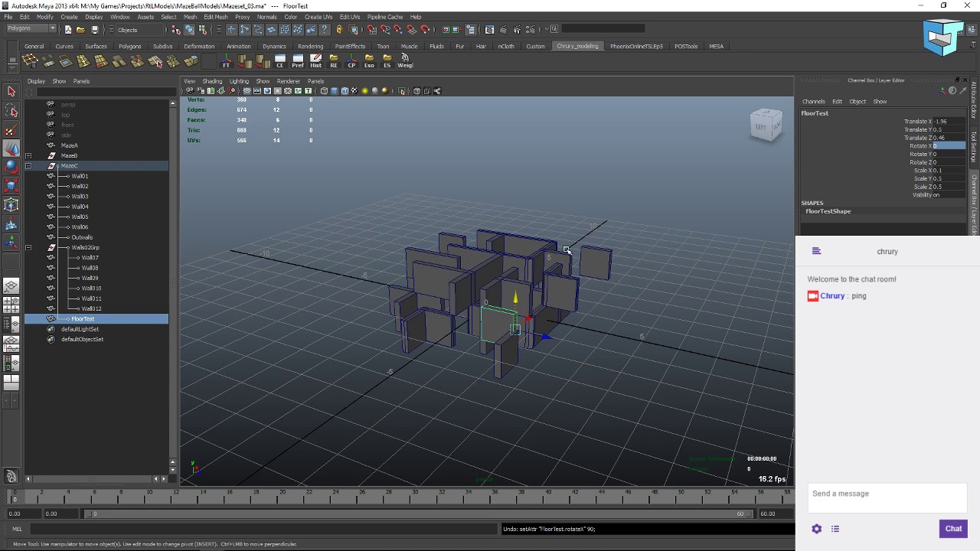
Task: Open the Polygons menu set dropdown
Action: click(x=31, y=29)
